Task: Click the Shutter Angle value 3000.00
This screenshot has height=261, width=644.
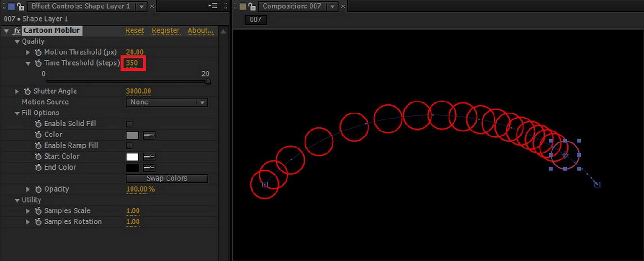Action: (x=138, y=91)
